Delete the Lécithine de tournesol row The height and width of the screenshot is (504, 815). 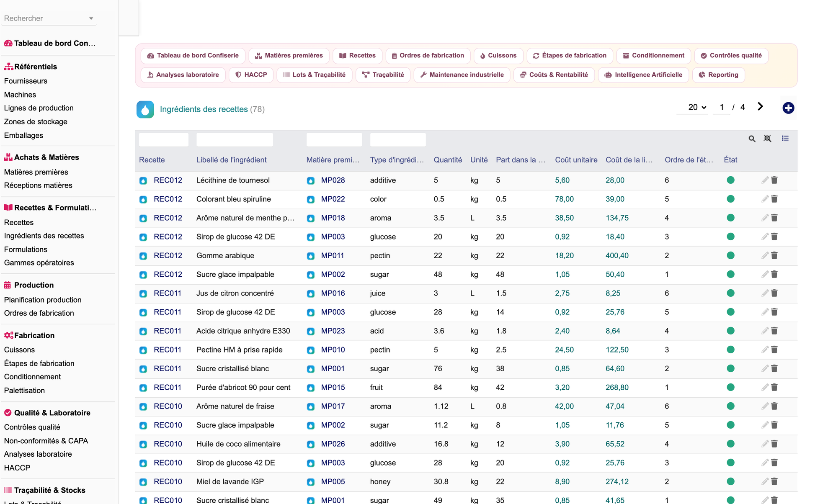(x=774, y=180)
